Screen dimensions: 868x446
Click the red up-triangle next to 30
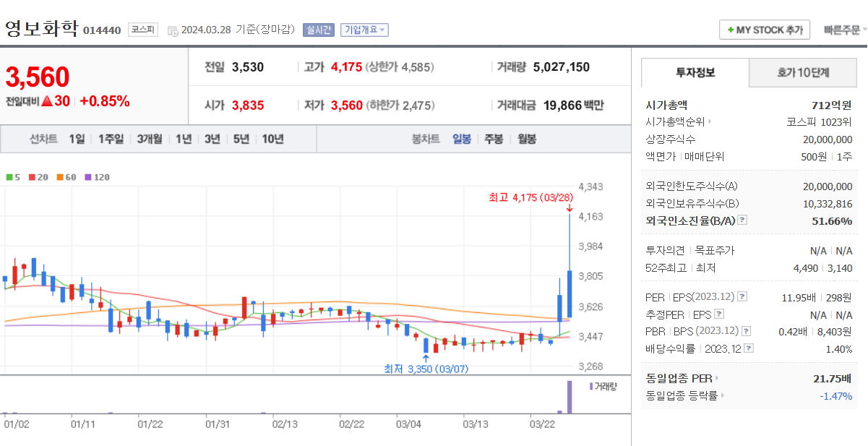[47, 101]
